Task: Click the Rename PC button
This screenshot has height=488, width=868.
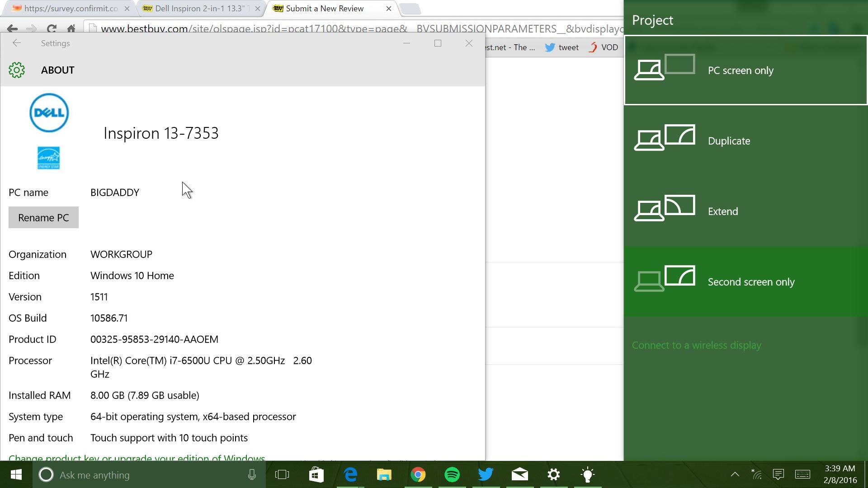Action: [x=43, y=218]
